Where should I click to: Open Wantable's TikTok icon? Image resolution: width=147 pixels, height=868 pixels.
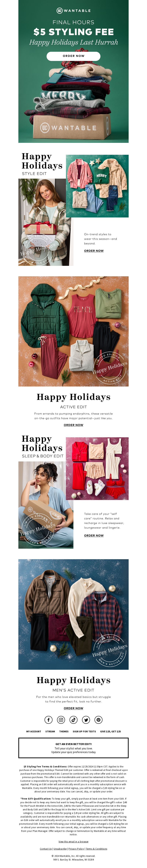73,720
